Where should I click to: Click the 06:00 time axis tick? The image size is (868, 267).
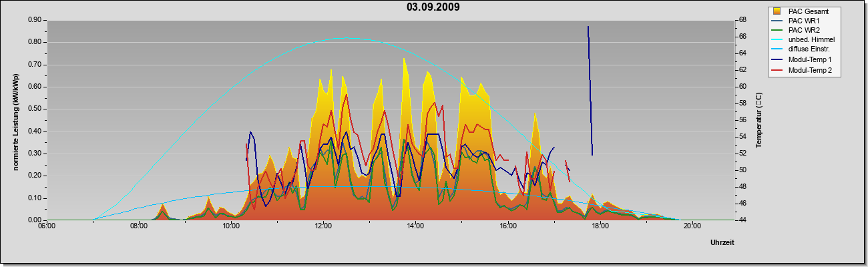click(x=46, y=226)
